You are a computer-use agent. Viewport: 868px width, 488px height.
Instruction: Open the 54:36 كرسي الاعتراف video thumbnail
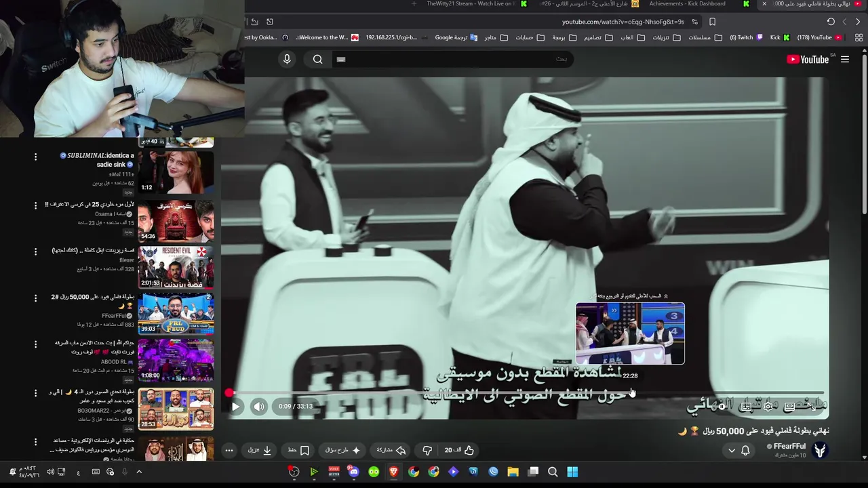pyautogui.click(x=176, y=221)
